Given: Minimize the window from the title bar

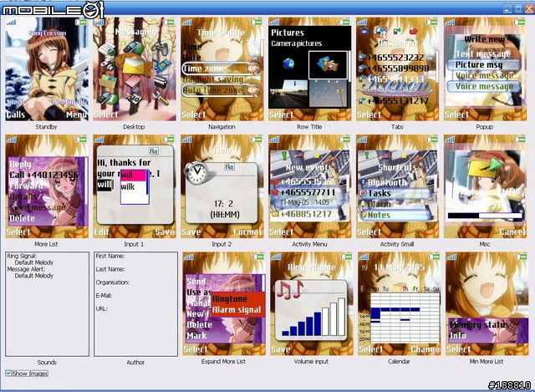Looking at the screenshot, I should pyautogui.click(x=507, y=9).
